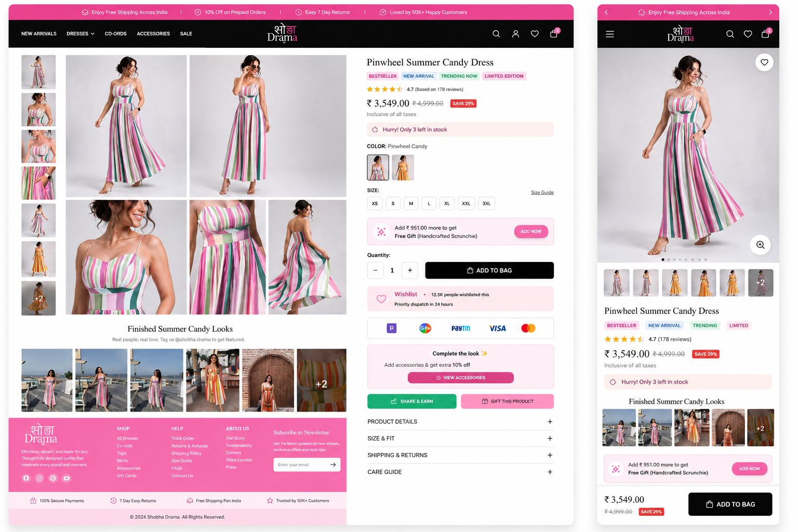Select the Pinwheel Candy pink color swatch
This screenshot has width=798, height=532.
coord(378,167)
